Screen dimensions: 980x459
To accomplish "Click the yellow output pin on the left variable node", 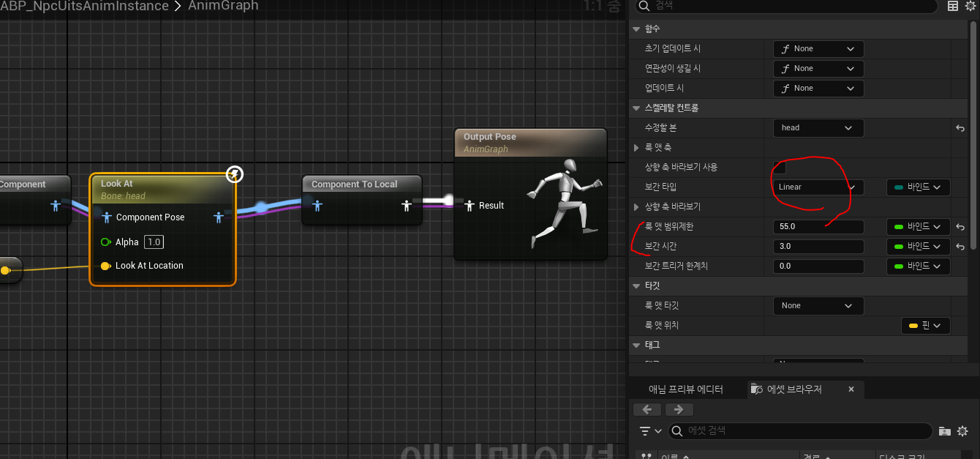I will [x=5, y=270].
